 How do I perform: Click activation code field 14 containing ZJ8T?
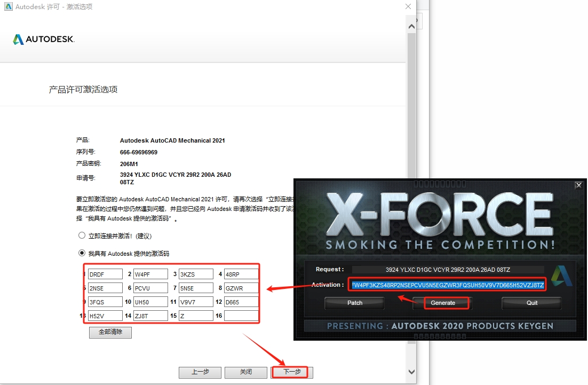pos(151,316)
